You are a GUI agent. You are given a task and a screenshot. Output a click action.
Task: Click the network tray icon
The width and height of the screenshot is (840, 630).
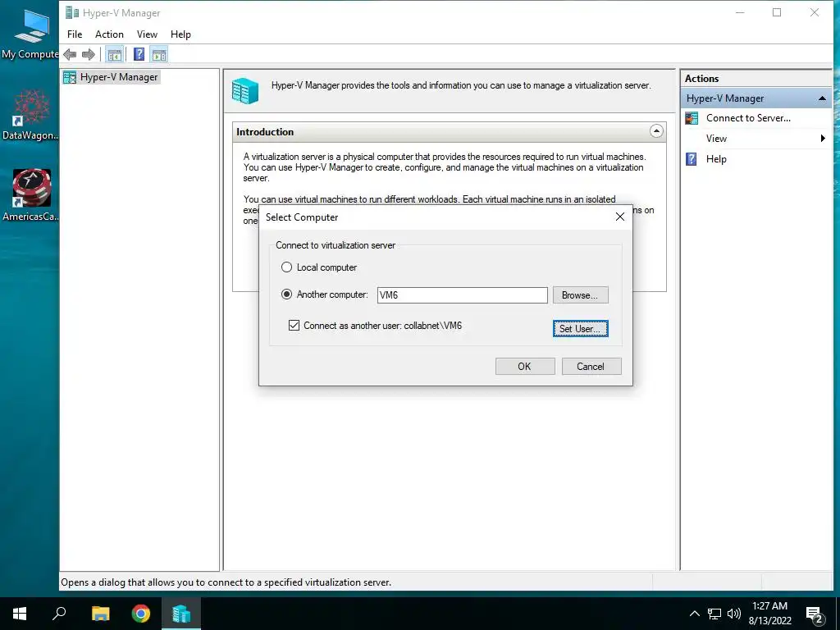tap(714, 614)
